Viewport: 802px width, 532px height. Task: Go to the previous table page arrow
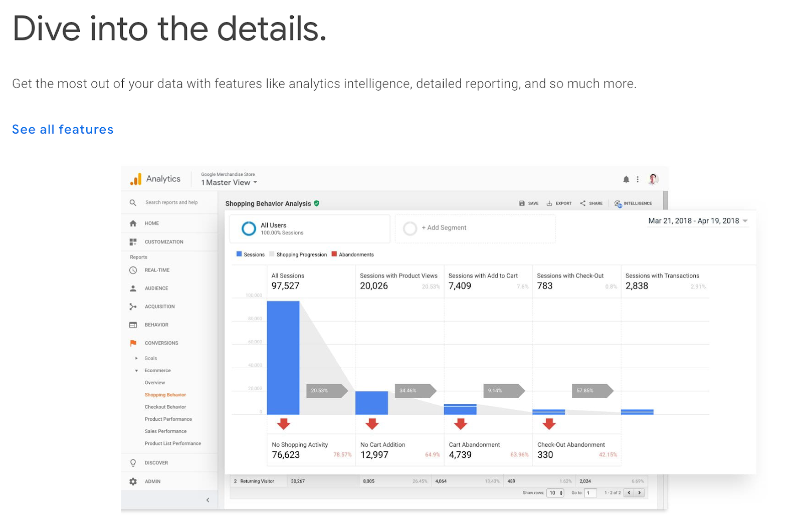point(629,493)
